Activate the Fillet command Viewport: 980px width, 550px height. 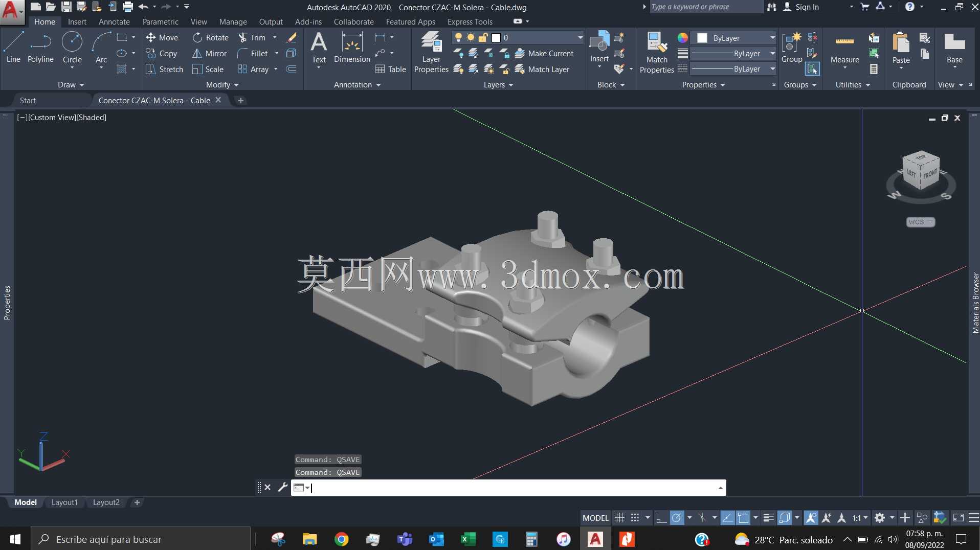click(253, 53)
